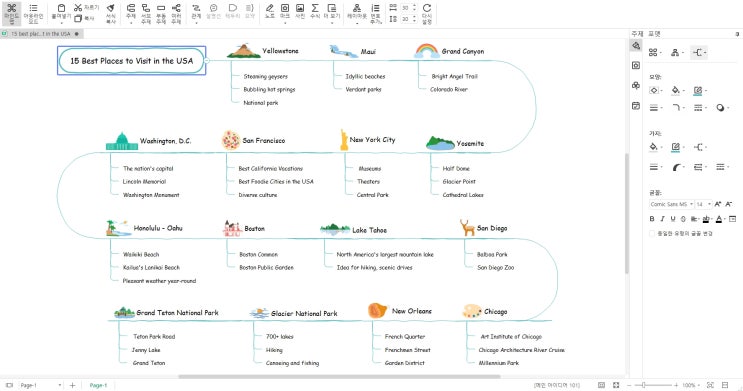Viewport: 743px width, 391px height.
Task: Open the task panel tab in sidebar
Action: (x=636, y=106)
